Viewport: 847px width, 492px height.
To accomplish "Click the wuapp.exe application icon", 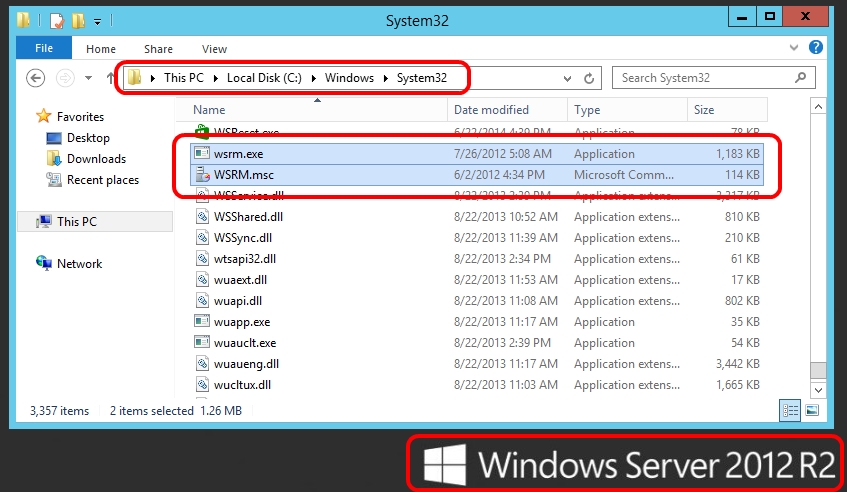I will pos(202,321).
